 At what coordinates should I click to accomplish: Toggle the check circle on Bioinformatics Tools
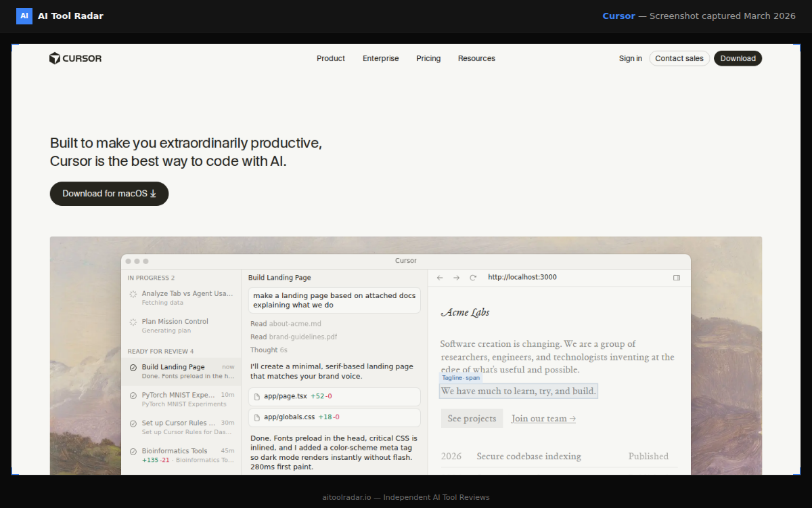133,450
